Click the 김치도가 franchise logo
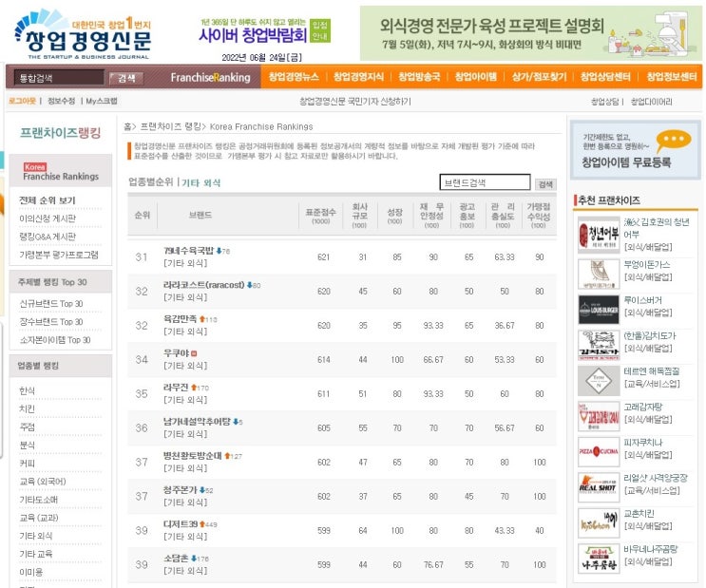The width and height of the screenshot is (706, 588). pyautogui.click(x=599, y=345)
